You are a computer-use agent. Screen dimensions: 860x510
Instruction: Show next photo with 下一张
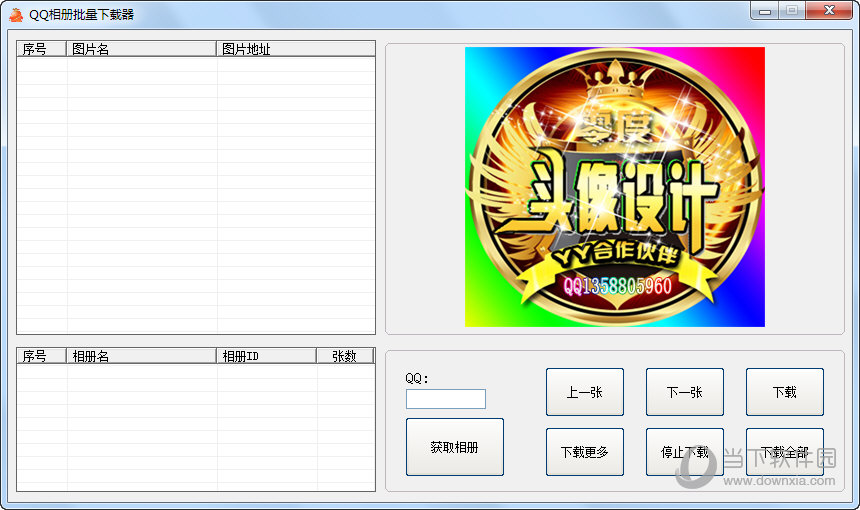pos(684,392)
